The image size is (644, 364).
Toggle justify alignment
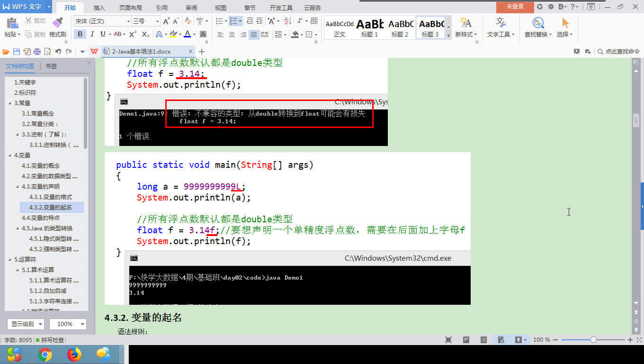(x=254, y=34)
